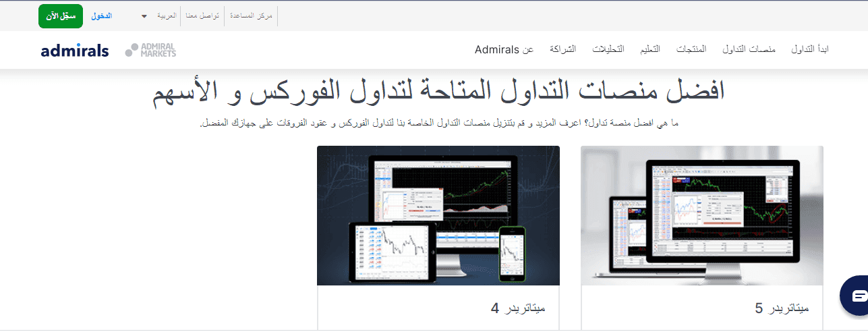Click the admirals logo
The width and height of the screenshot is (868, 332).
[74, 51]
